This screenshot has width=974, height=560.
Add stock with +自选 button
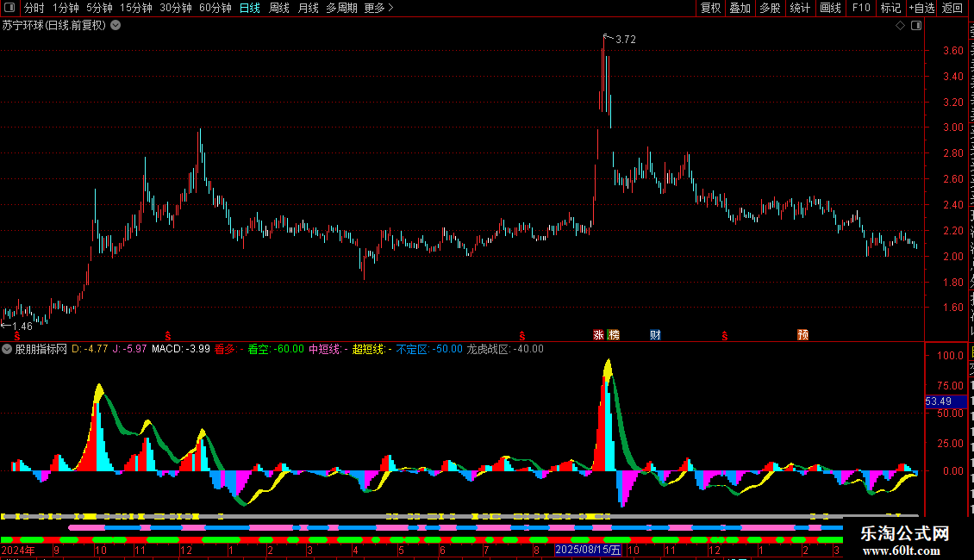pos(921,8)
